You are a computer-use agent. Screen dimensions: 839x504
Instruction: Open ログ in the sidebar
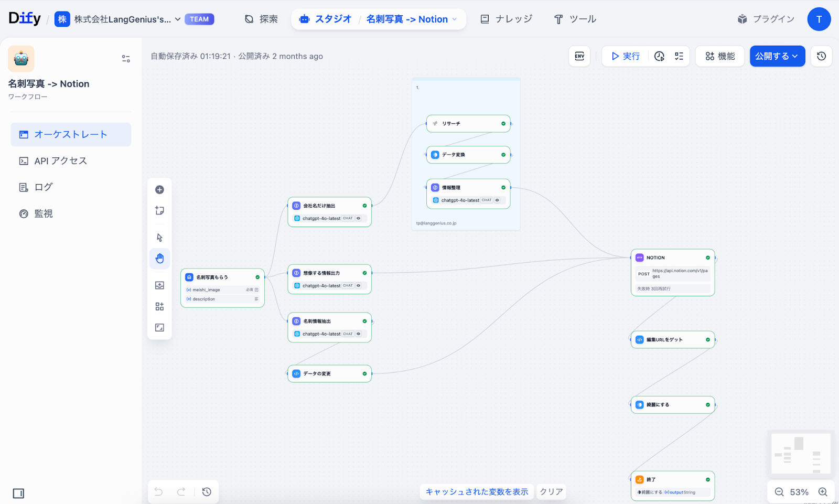(x=71, y=187)
